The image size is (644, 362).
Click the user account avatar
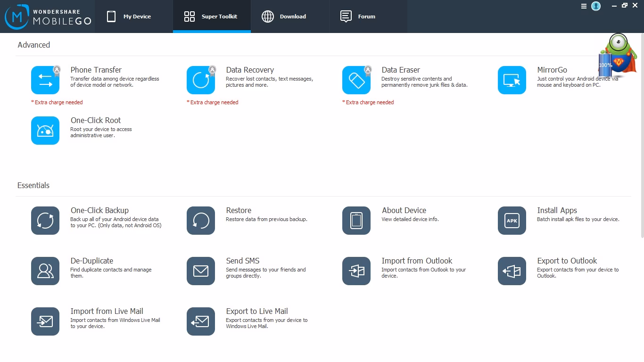pyautogui.click(x=595, y=6)
